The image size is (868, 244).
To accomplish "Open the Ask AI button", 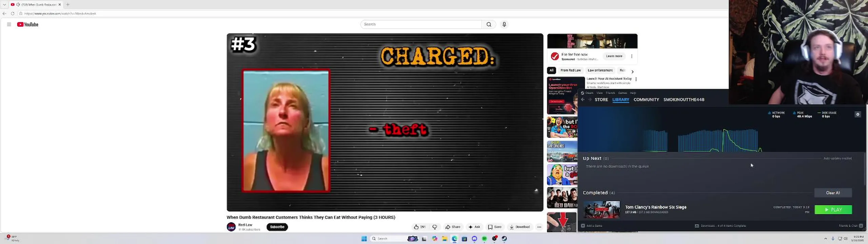I will click(x=474, y=227).
